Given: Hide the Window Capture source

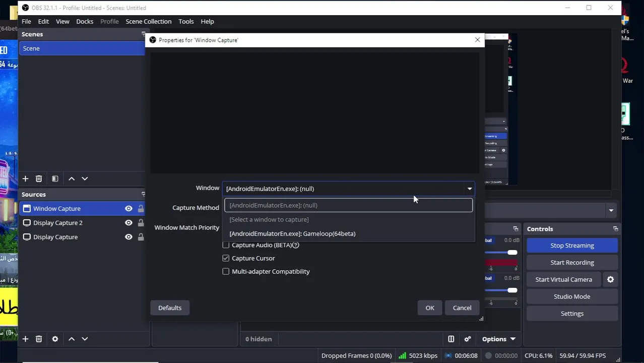Looking at the screenshot, I should (x=128, y=208).
